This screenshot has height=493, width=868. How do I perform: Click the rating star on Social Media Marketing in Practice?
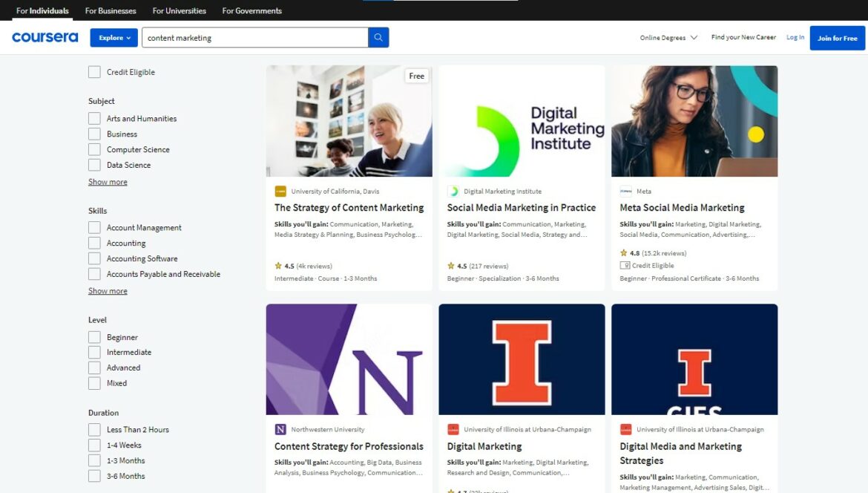point(451,266)
